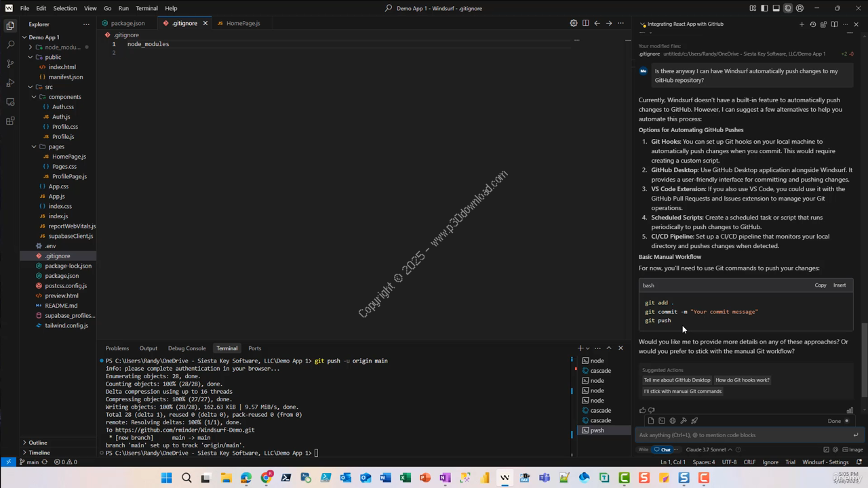
Task: Copy the bash code block
Action: 821,285
